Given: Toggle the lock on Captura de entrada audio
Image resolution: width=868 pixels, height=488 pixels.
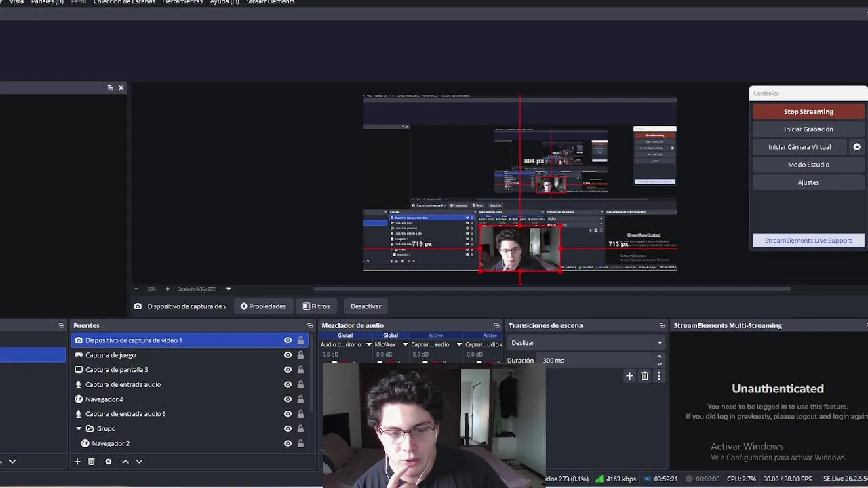Looking at the screenshot, I should coord(300,384).
